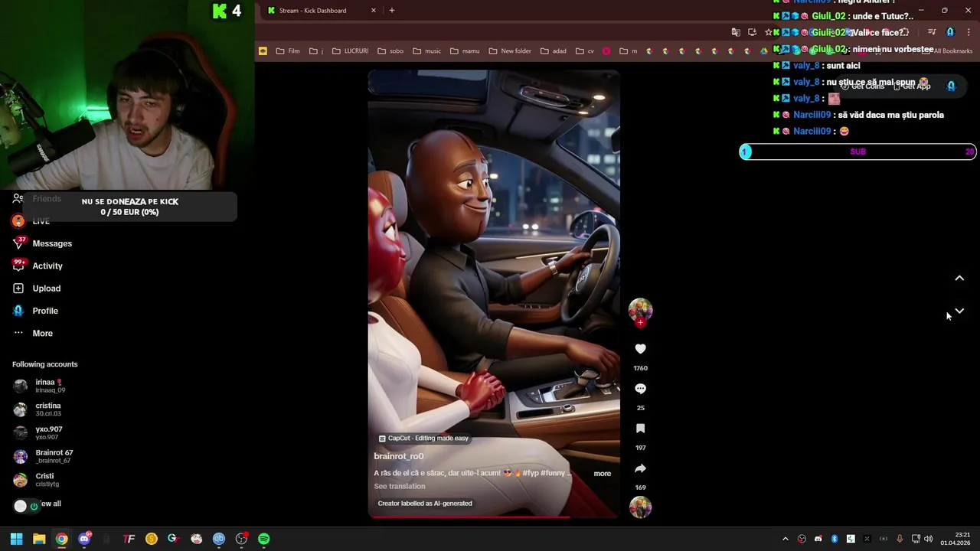The width and height of the screenshot is (980, 551).
Task: Click the Get Coins button
Action: (x=862, y=86)
